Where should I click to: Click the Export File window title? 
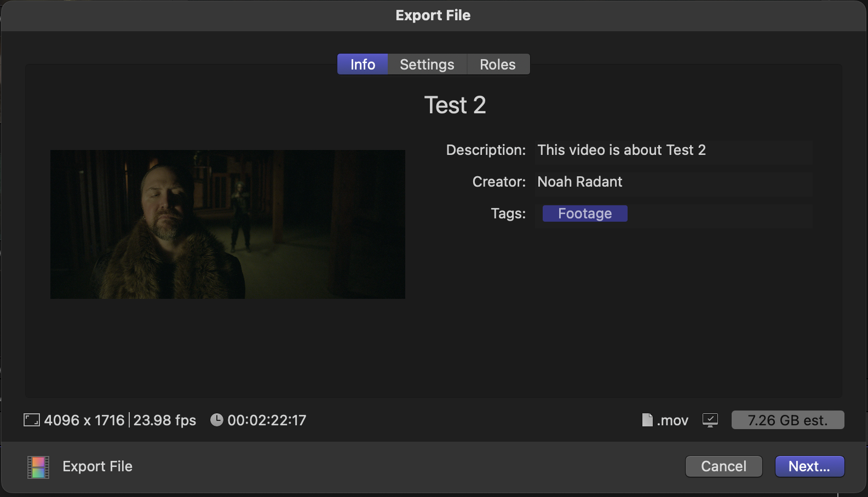tap(433, 15)
